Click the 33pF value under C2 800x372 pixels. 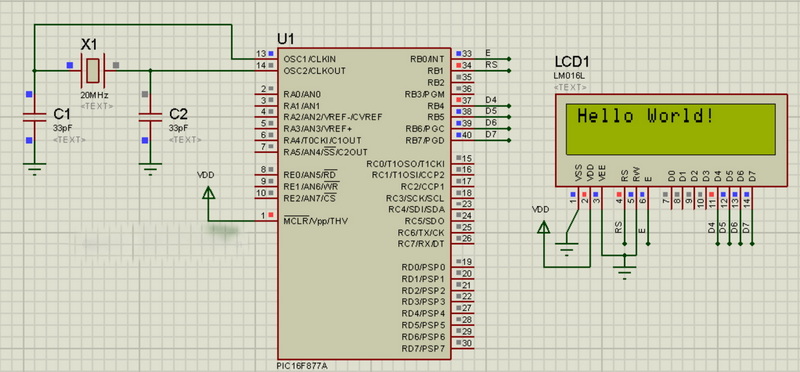(178, 128)
